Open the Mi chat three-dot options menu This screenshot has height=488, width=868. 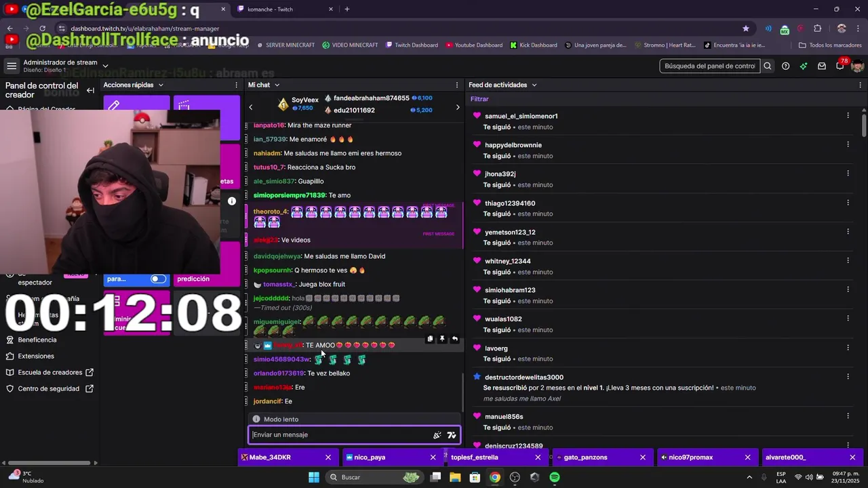(x=457, y=85)
